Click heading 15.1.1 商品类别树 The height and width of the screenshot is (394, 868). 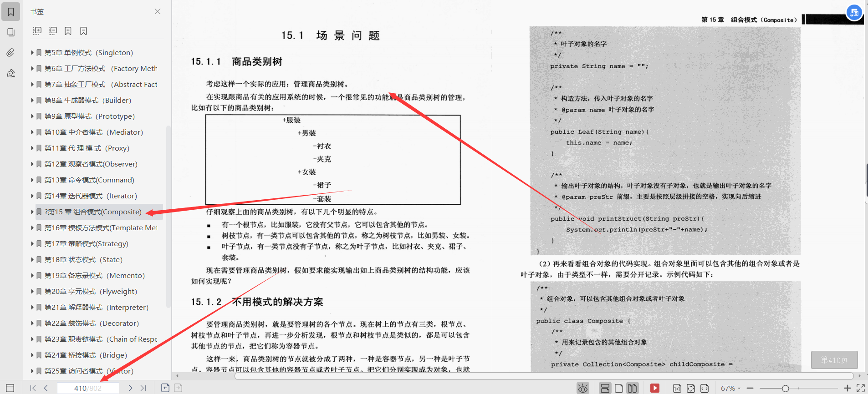click(x=236, y=61)
